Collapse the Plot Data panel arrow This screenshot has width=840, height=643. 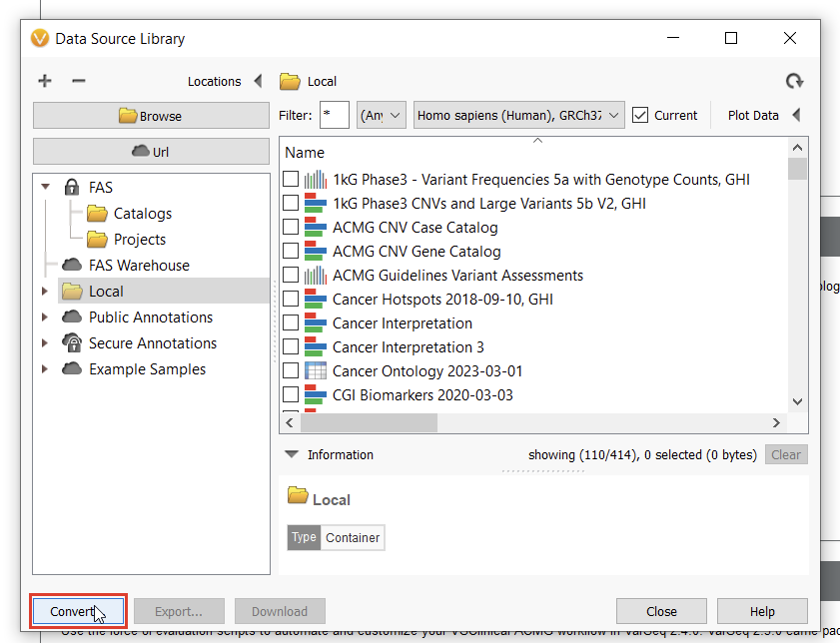(x=796, y=115)
